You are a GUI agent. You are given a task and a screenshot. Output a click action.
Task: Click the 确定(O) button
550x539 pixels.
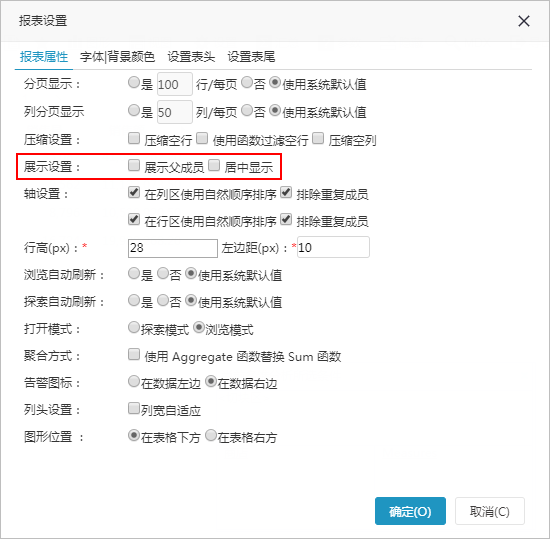410,511
